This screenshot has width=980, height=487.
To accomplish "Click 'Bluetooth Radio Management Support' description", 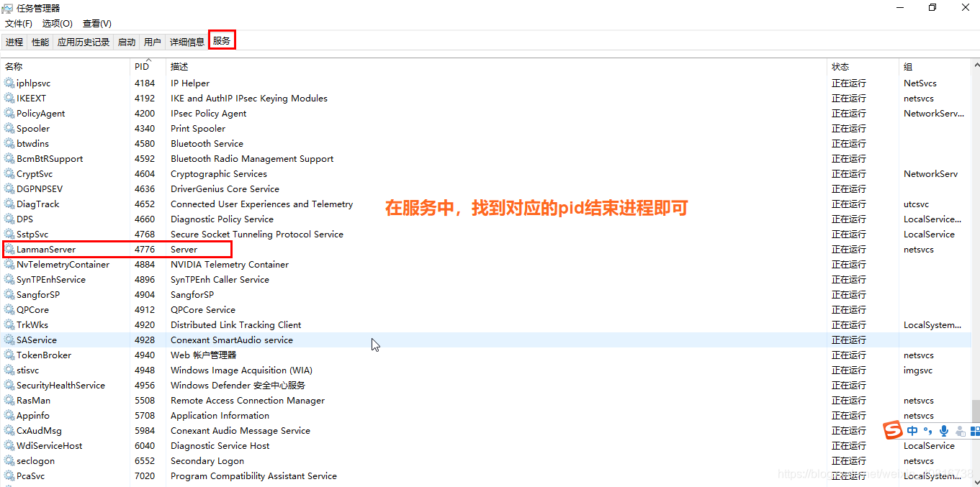I will (252, 159).
